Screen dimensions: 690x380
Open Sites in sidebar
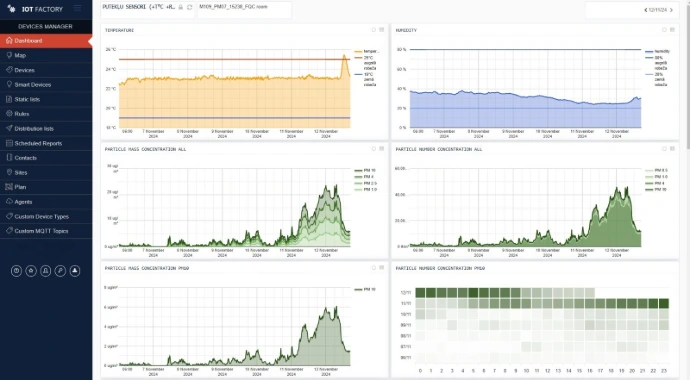tap(46, 172)
